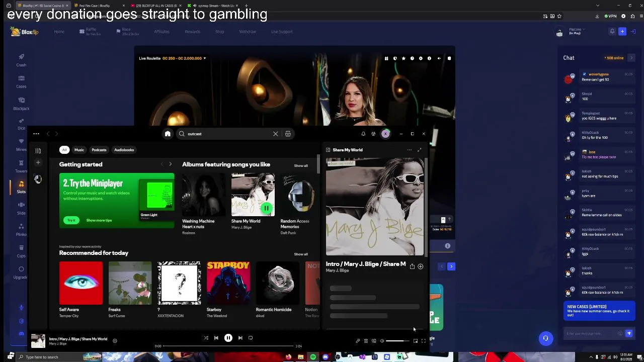Open Romantic Homicide card
Viewport: 644px width, 362px height.
click(x=277, y=290)
